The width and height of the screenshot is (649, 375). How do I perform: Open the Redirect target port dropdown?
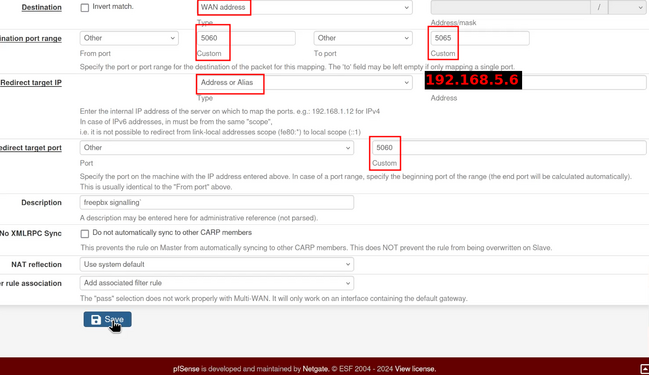216,148
